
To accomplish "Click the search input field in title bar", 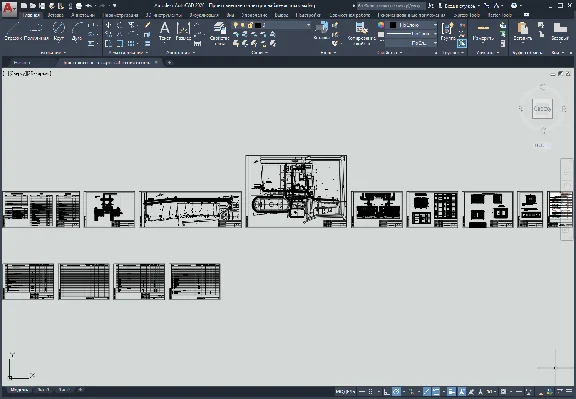I will [391, 6].
